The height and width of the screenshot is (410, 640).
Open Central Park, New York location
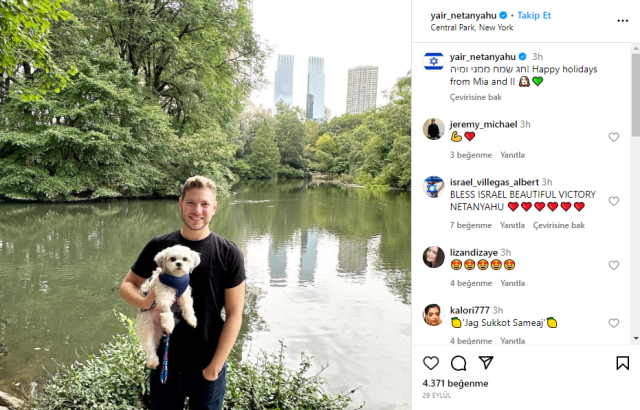tap(471, 28)
